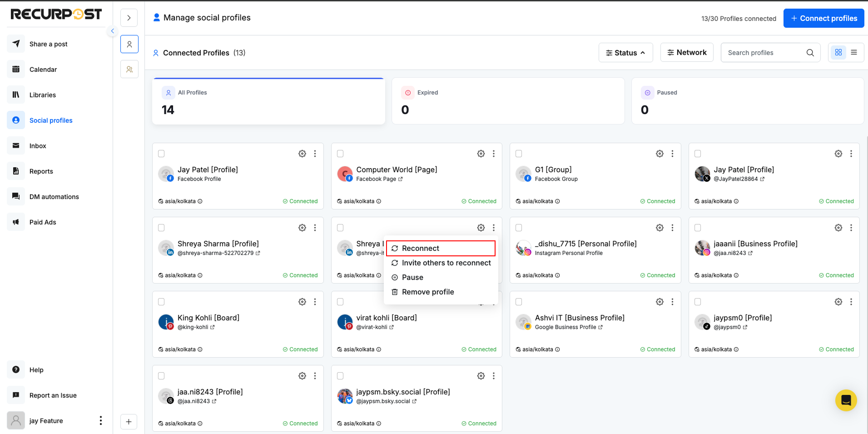Collapse main navigation with left chevron
The height and width of the screenshot is (434, 868).
(x=112, y=31)
